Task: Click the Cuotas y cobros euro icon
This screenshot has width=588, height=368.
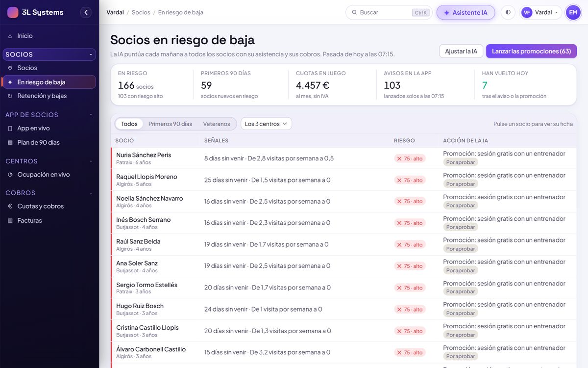Action: (x=10, y=207)
